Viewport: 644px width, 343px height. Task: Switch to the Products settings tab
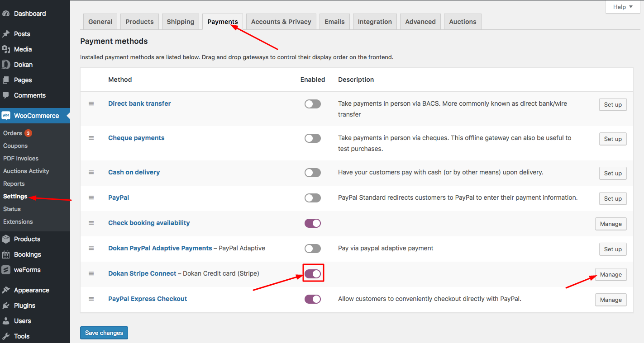139,22
